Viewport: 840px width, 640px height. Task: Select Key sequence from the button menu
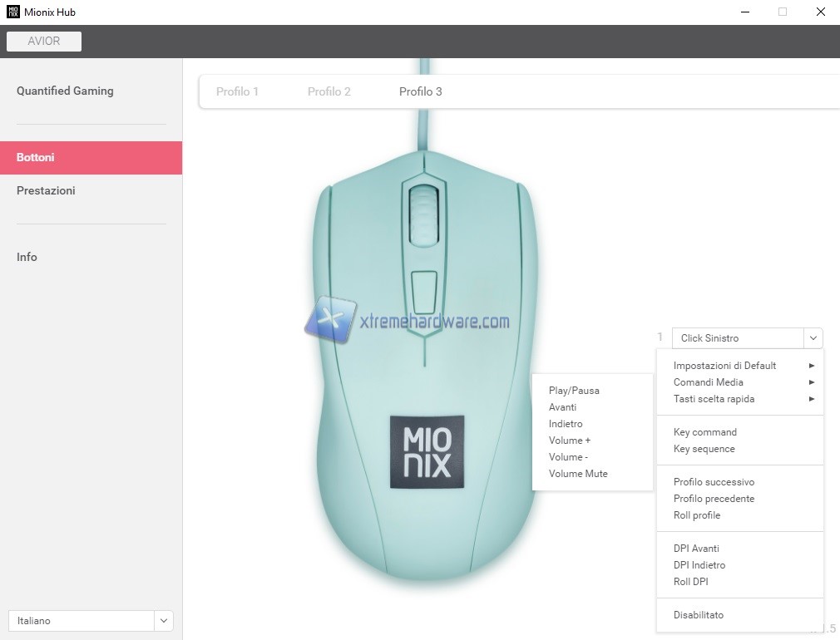pos(704,449)
